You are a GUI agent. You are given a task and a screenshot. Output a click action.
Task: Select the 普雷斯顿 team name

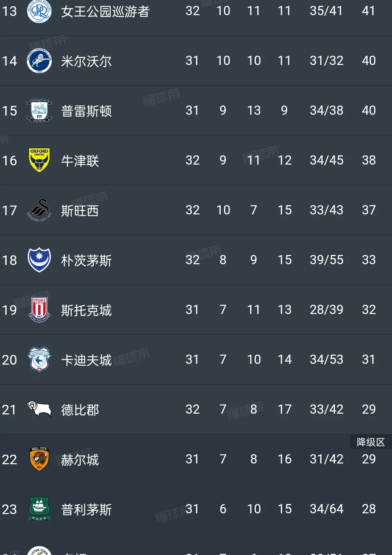click(x=86, y=111)
